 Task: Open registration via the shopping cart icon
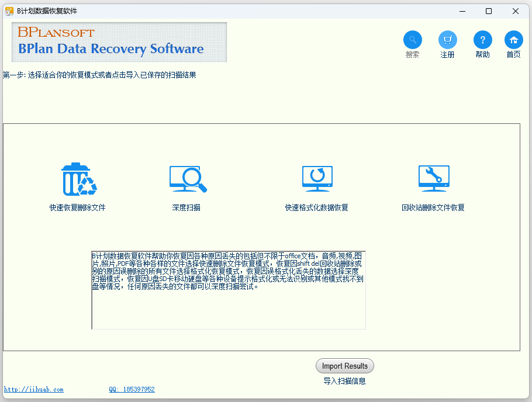tap(447, 40)
